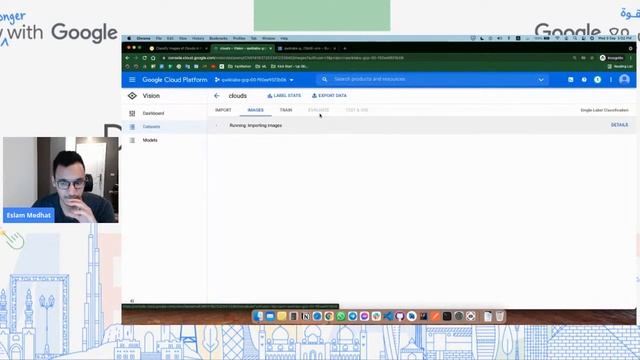The width and height of the screenshot is (640, 360).
Task: Expand the search bar dropdown chevron
Action: pyautogui.click(x=541, y=80)
